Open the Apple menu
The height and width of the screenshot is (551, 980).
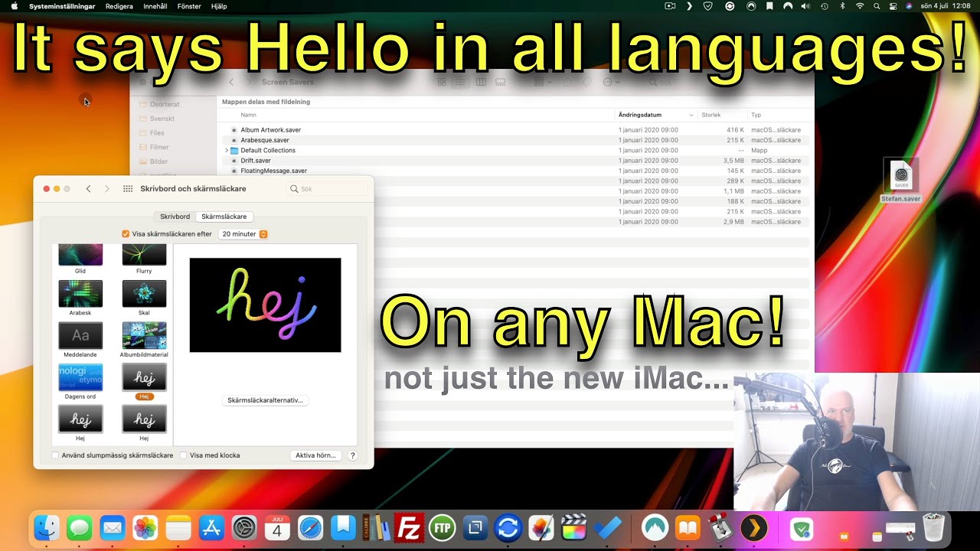tap(14, 6)
